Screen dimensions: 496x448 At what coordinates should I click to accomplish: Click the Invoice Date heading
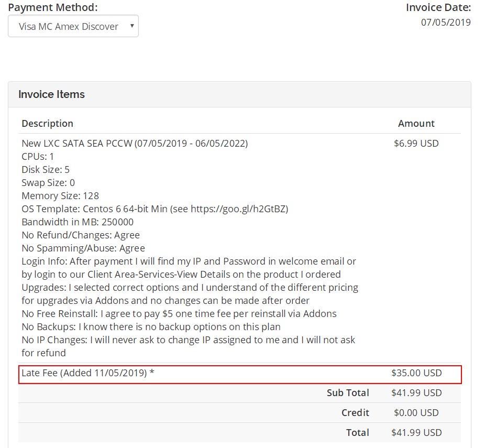(438, 8)
